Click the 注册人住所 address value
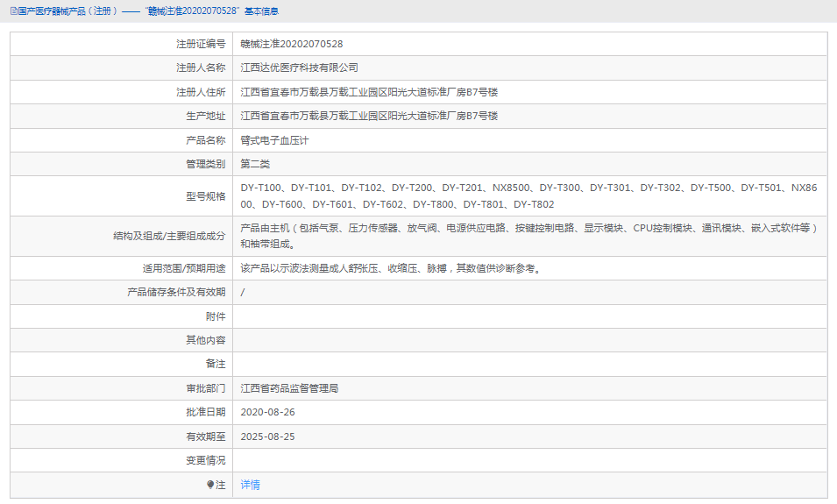 pyautogui.click(x=369, y=92)
